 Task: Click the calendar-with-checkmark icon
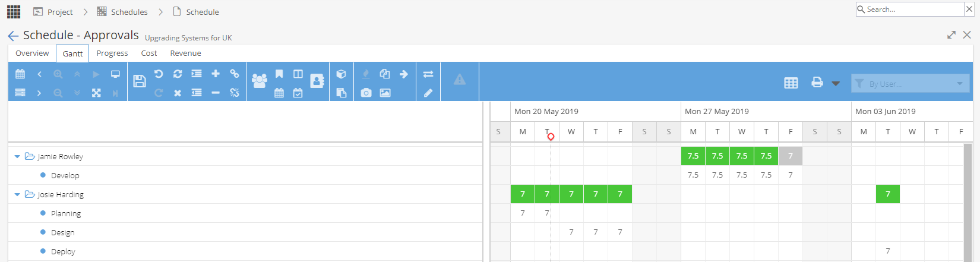click(x=298, y=93)
